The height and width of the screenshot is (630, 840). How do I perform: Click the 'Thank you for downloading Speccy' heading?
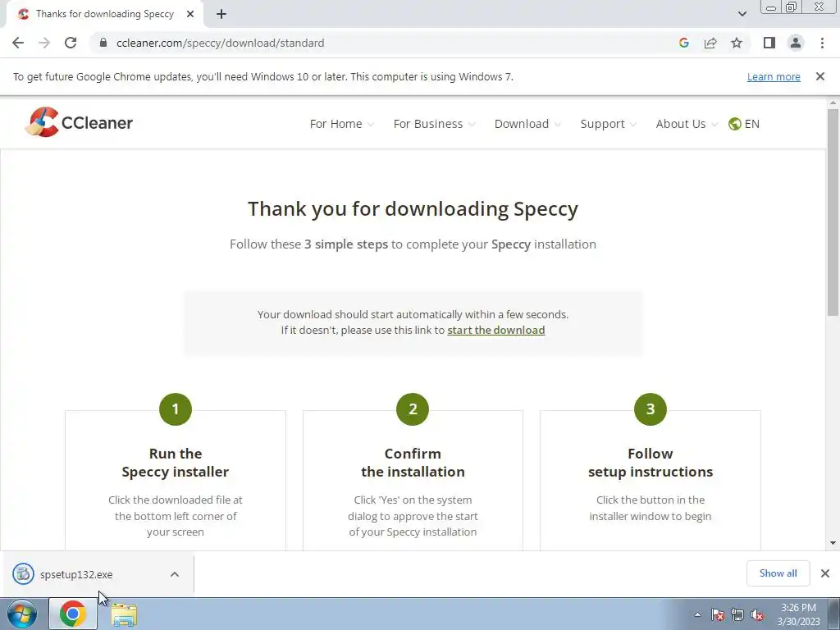pos(413,208)
